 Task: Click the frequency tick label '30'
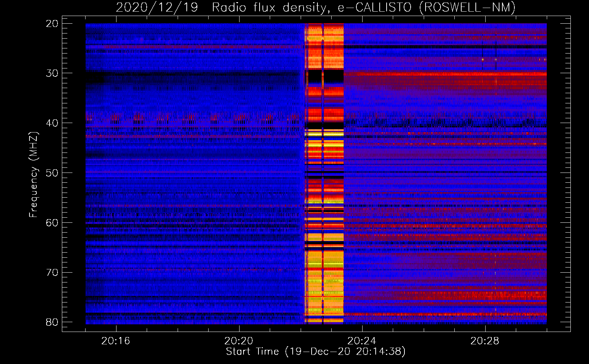(x=52, y=73)
